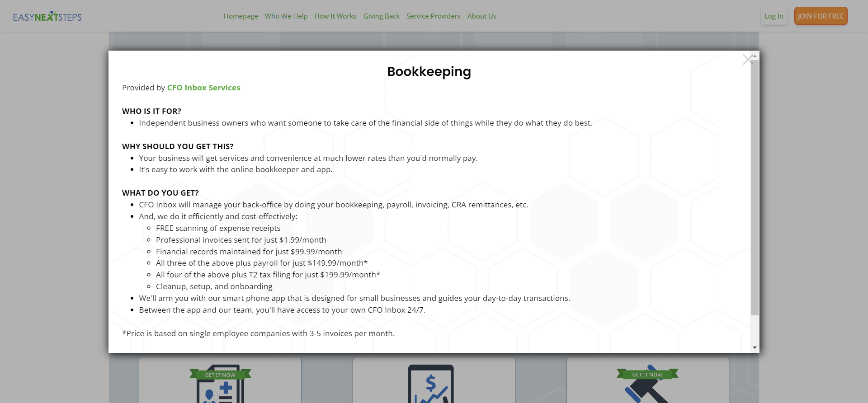The image size is (868, 403).
Task: Click the $1.99/month invoices line
Action: click(241, 240)
